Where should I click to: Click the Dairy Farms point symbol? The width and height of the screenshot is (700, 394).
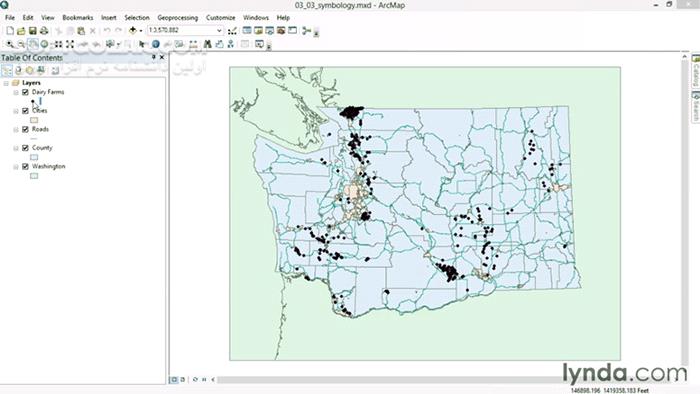33,101
